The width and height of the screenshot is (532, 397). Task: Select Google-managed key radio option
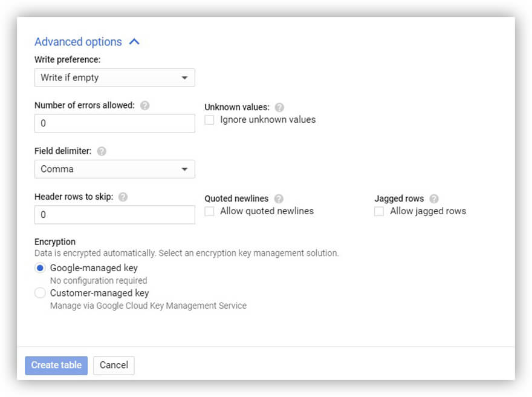coord(40,268)
